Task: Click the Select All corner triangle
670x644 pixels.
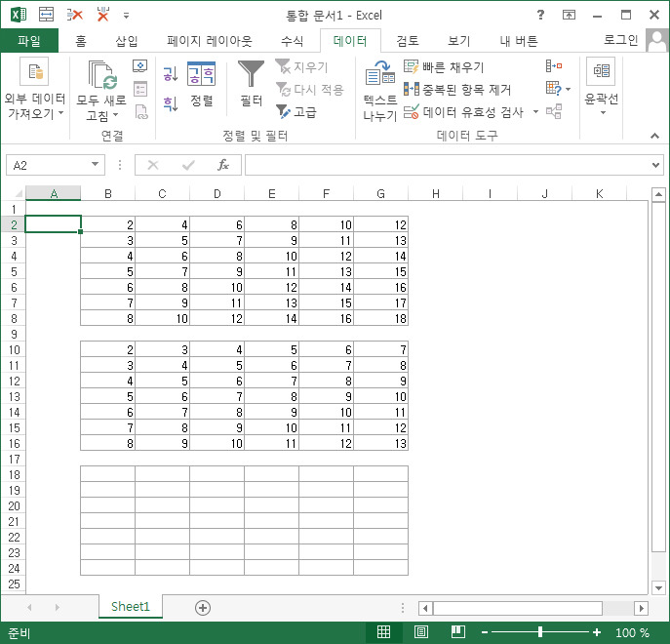Action: [18, 194]
